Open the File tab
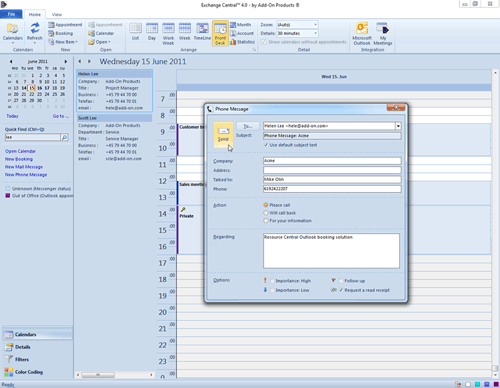The image size is (500, 388). point(11,14)
